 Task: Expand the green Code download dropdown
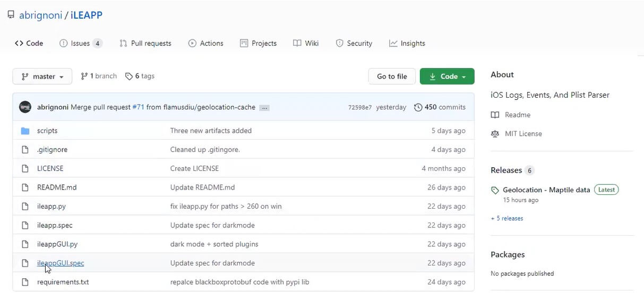(x=447, y=76)
